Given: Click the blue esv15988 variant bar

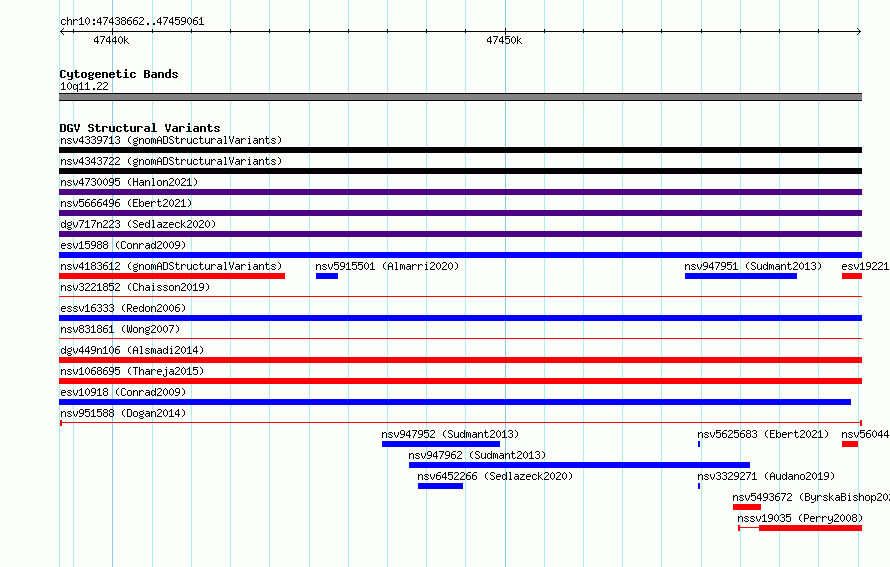Looking at the screenshot, I should tap(460, 255).
